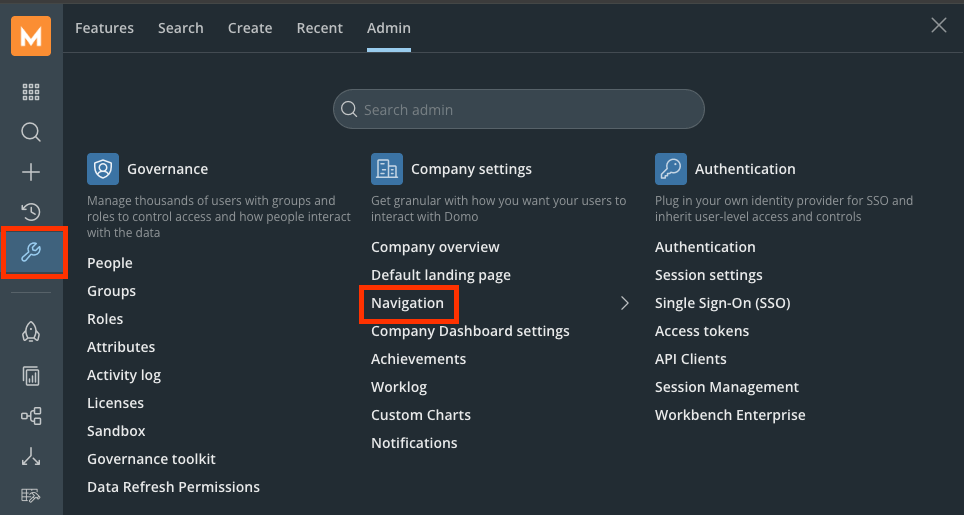Focus the Search admin input field

[519, 109]
